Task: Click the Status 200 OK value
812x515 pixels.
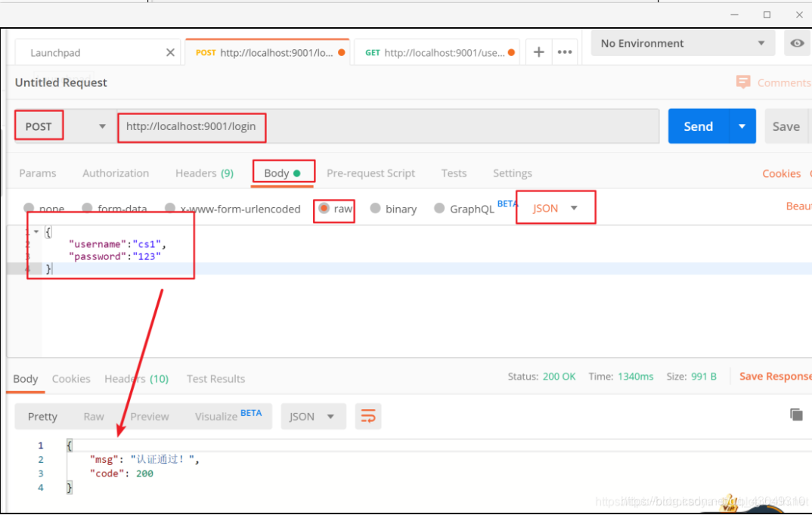Action: pos(559,376)
